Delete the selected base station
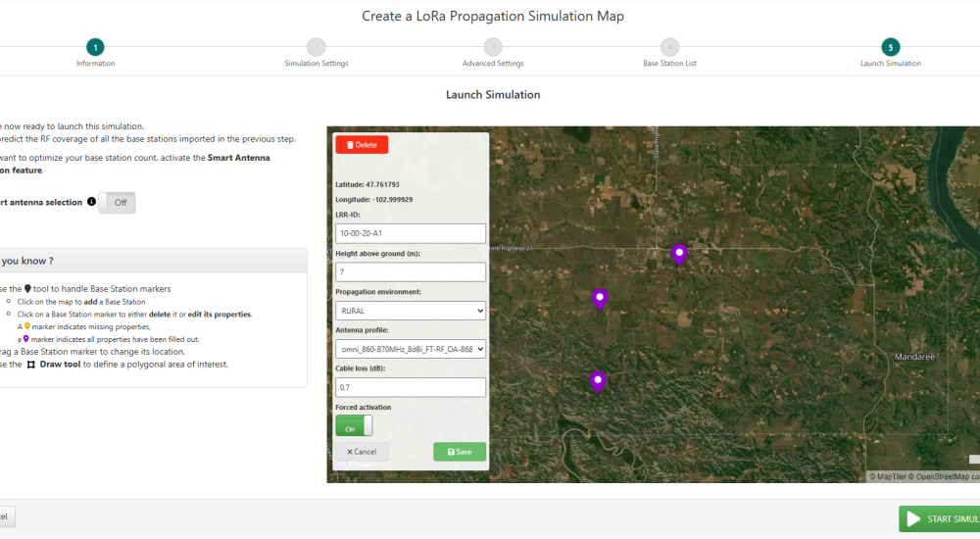Screen dimensions: 980x539 (362, 144)
